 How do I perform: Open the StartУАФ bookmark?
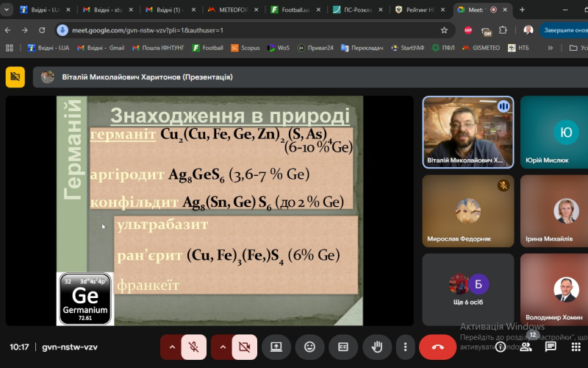pos(408,48)
